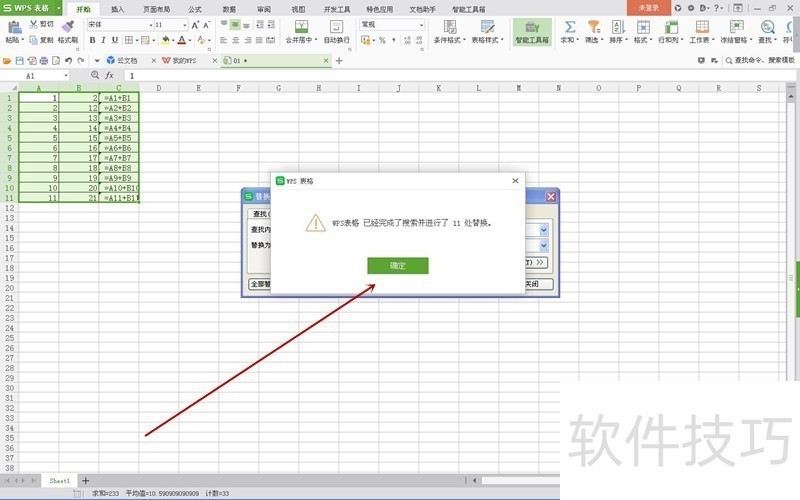Open the 替换为 dropdown in the replace dialog
Image resolution: width=800 pixels, height=500 pixels.
click(x=543, y=246)
